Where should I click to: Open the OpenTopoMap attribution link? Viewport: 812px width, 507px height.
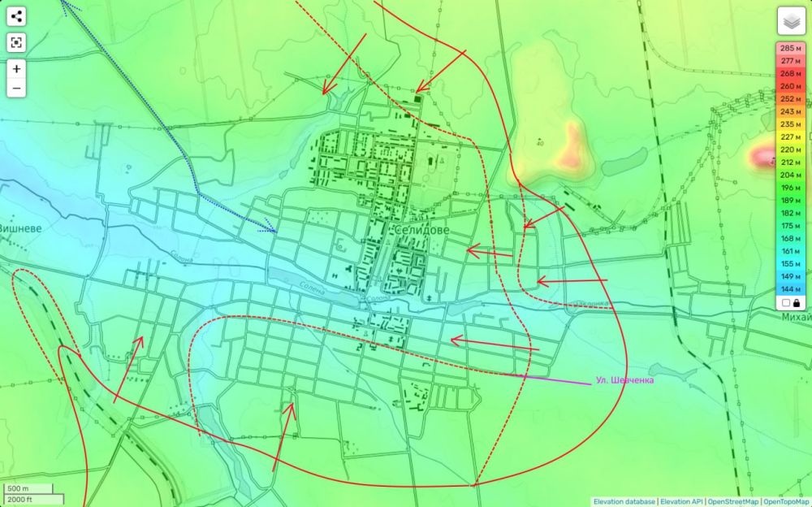(787, 501)
